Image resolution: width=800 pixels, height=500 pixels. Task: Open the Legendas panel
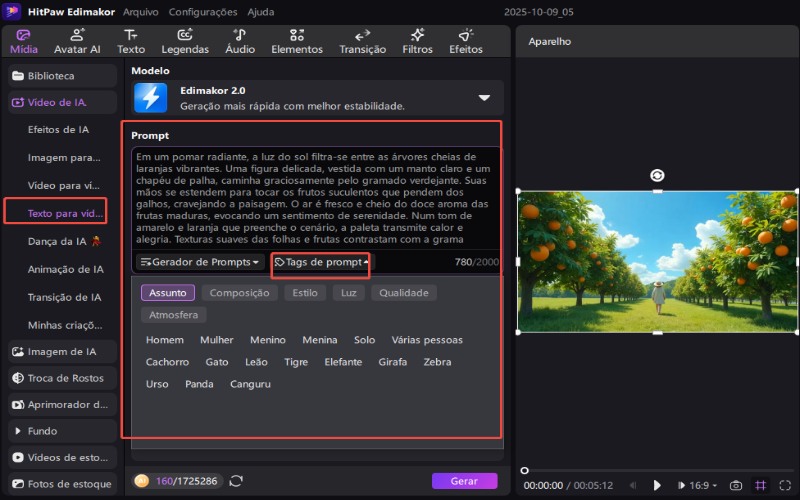click(x=185, y=42)
